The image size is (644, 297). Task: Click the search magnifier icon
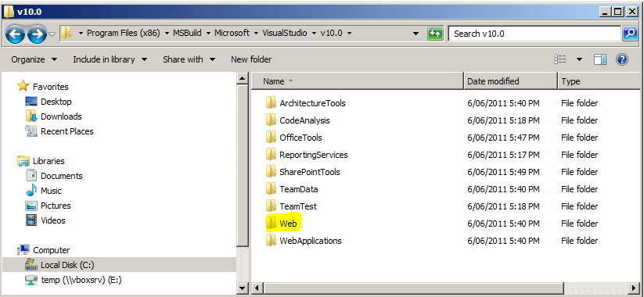630,34
